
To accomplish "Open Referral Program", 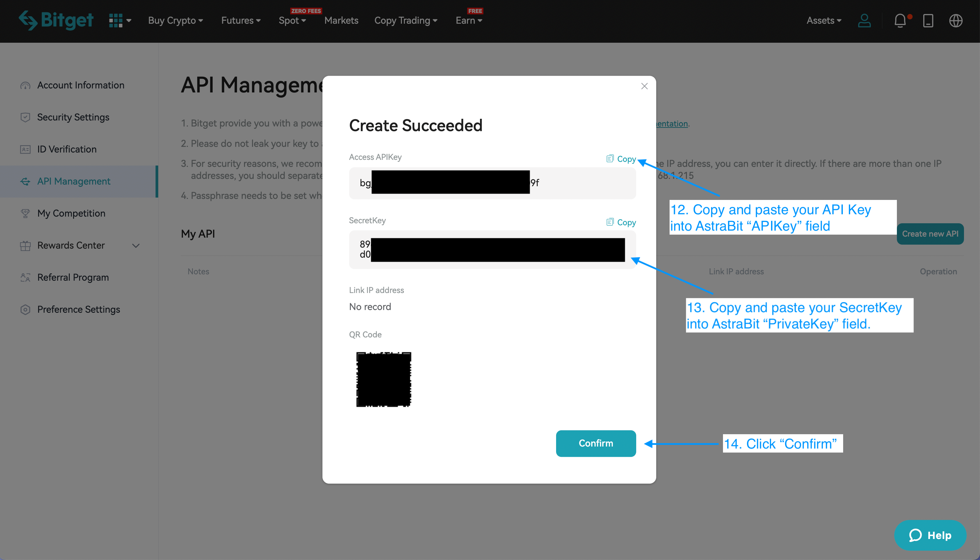I will (73, 277).
